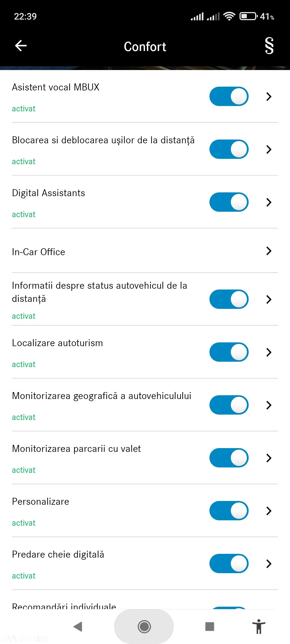Disable the Asistent vocal MBUX switch
This screenshot has width=290, height=644.
[x=229, y=96]
